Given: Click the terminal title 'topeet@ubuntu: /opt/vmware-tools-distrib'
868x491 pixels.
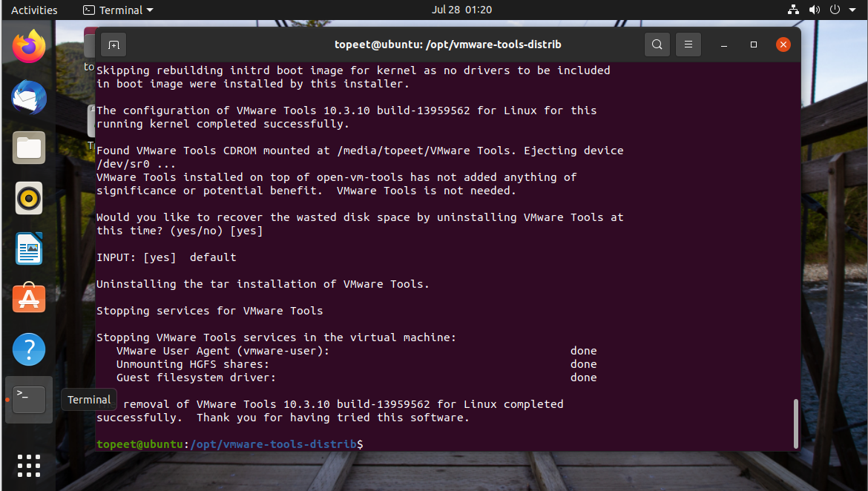Looking at the screenshot, I should pyautogui.click(x=448, y=45).
